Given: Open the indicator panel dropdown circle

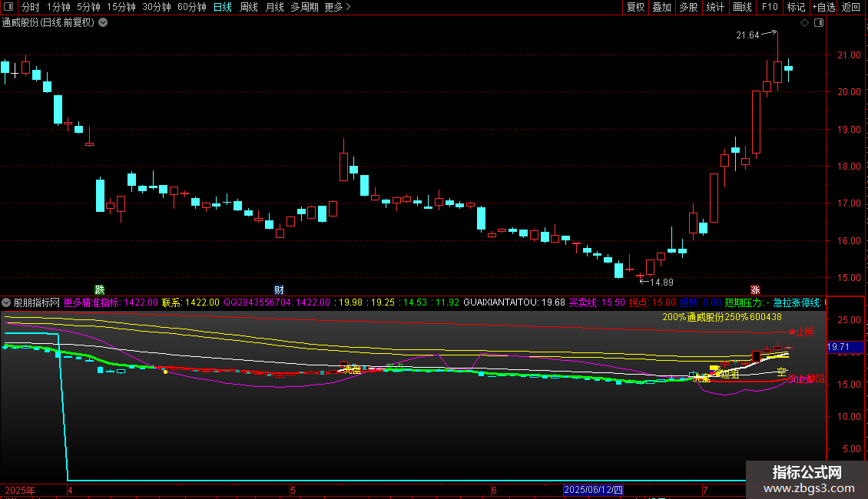Looking at the screenshot, I should click(6, 302).
